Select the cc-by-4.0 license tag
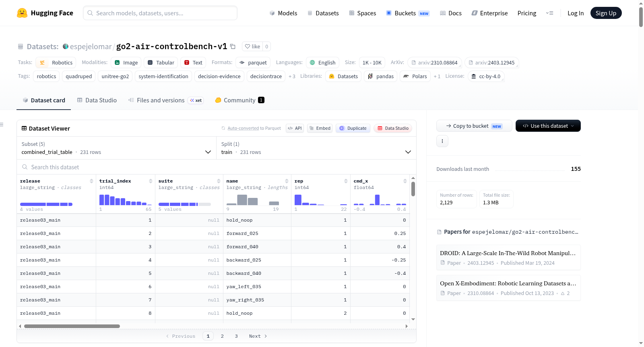644x347 pixels. pyautogui.click(x=486, y=76)
